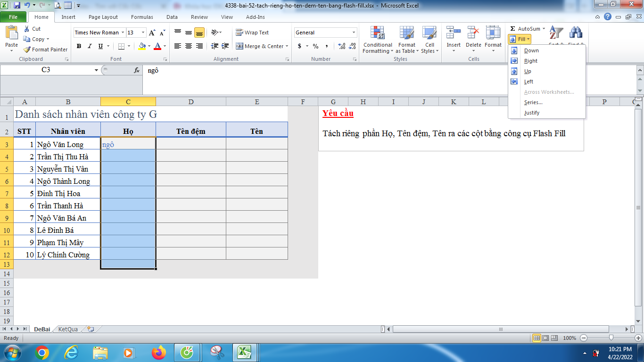This screenshot has height=362, width=644.
Task: Open the font name dropdown
Action: point(123,33)
